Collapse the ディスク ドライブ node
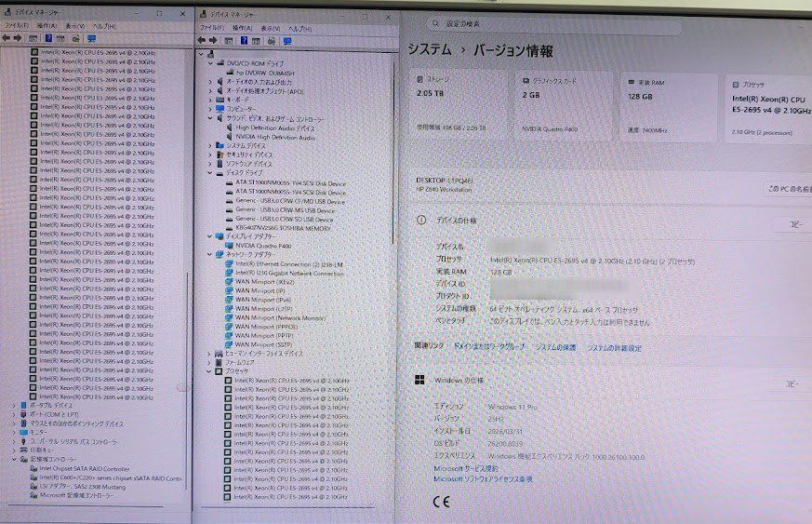This screenshot has height=524, width=812. pyautogui.click(x=209, y=172)
